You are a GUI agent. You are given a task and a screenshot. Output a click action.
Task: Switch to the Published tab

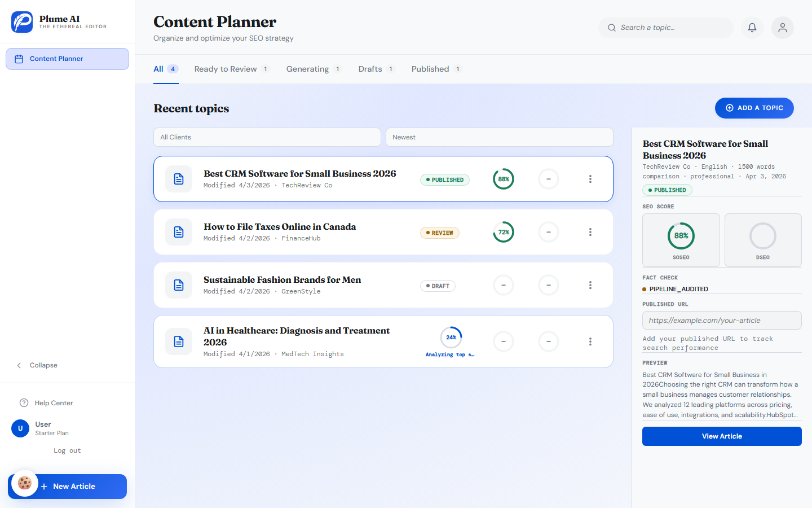point(430,68)
